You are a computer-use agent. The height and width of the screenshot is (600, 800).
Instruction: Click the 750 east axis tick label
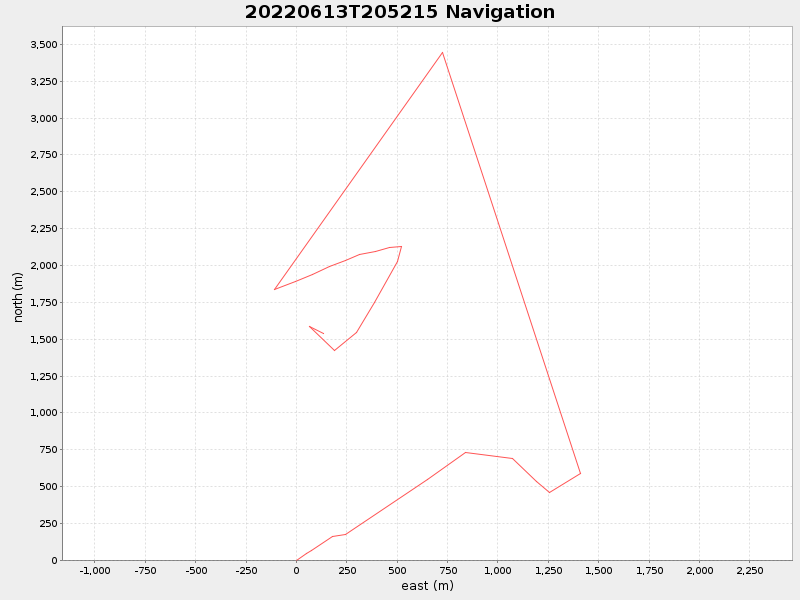coord(448,570)
